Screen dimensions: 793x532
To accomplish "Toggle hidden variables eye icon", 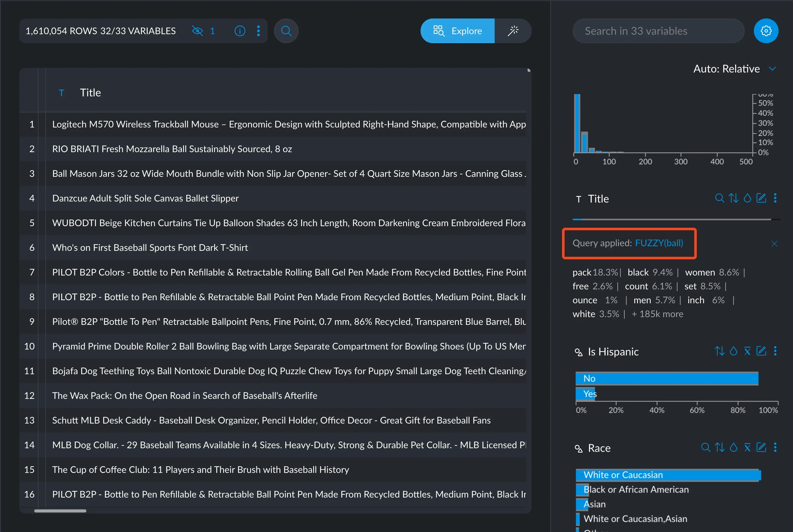I will (198, 31).
